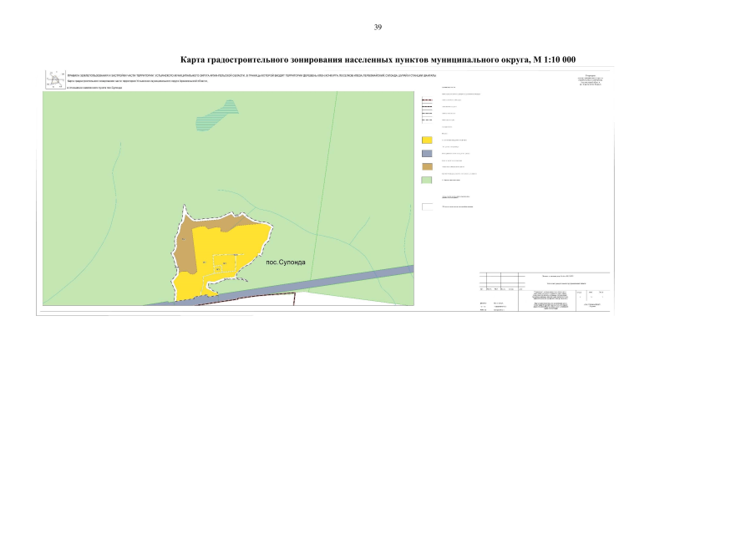756x535 pixels.
Task: Click the yellow legend color swatch
Action: pyautogui.click(x=427, y=140)
